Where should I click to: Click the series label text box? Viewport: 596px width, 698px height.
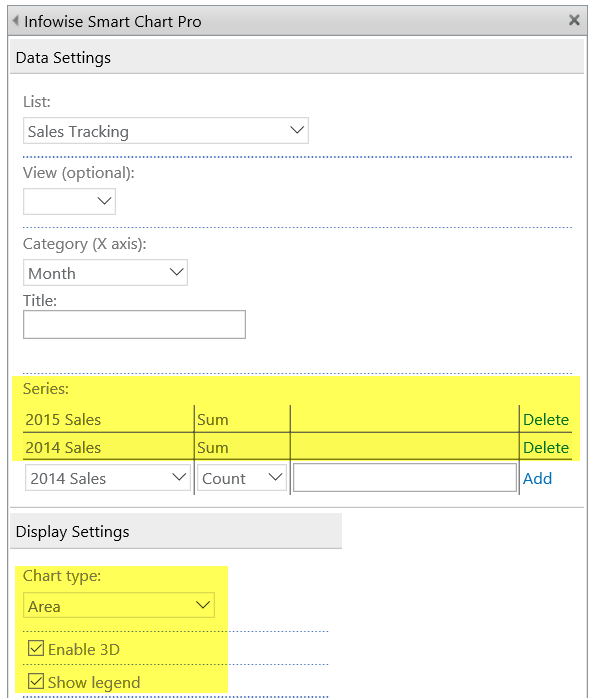coord(405,478)
